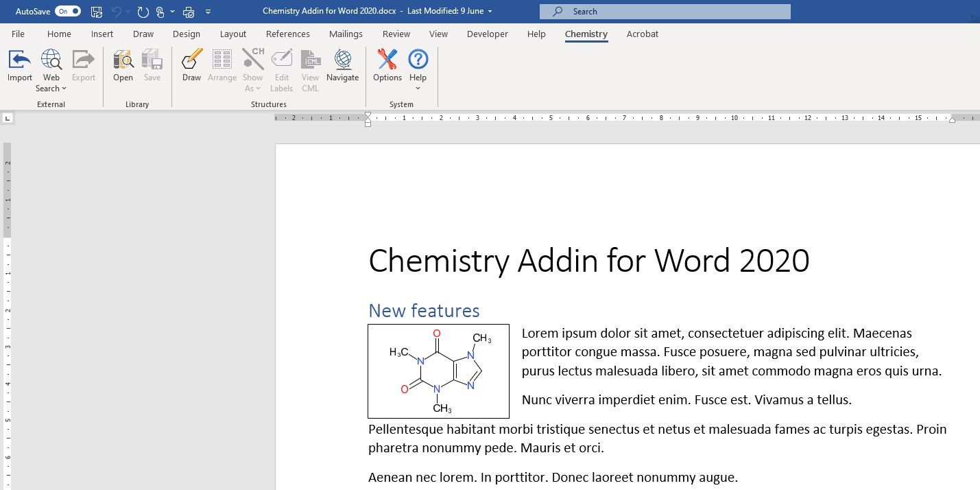
Task: Click the Save icon in the title bar
Action: pyautogui.click(x=97, y=12)
